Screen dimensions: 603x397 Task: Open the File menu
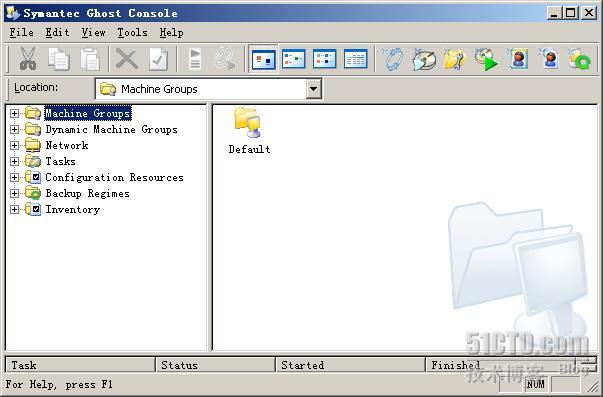[21, 33]
